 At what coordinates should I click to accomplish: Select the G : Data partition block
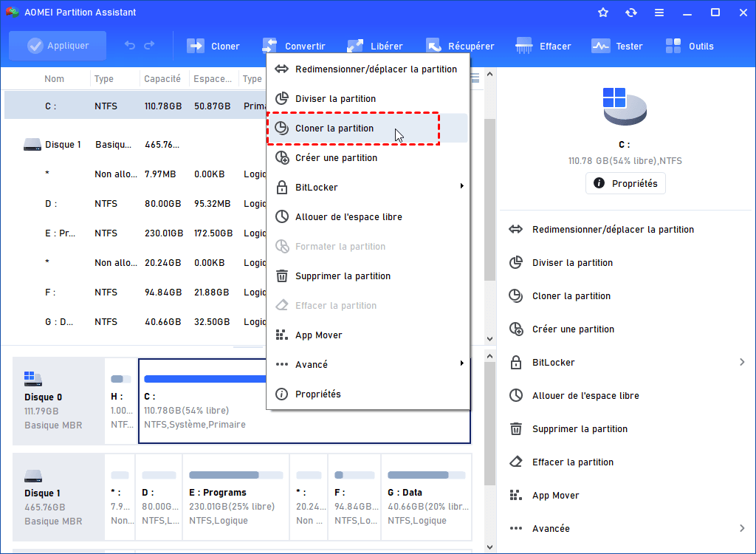tap(426, 497)
